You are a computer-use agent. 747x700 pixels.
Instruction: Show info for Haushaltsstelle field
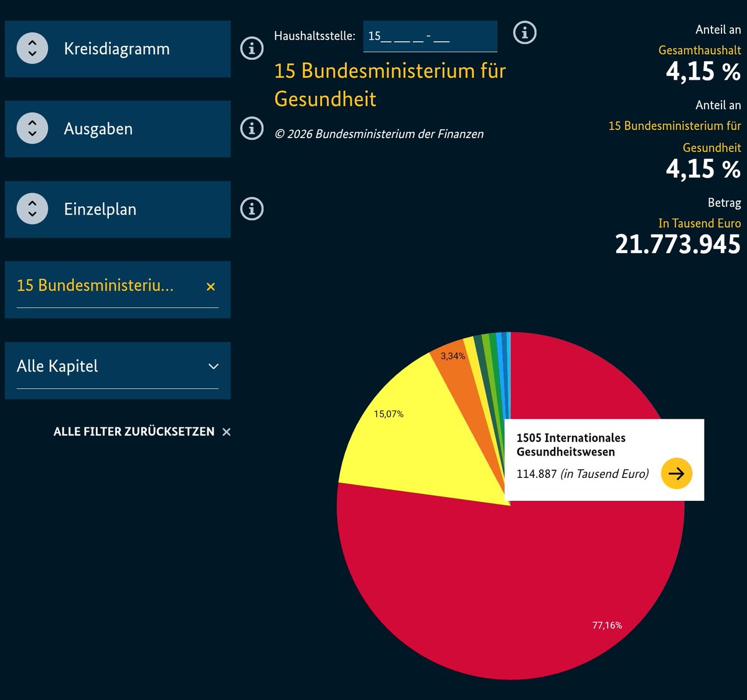(525, 32)
